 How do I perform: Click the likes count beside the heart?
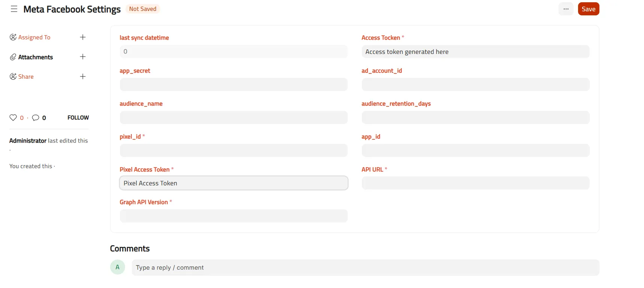pos(22,118)
